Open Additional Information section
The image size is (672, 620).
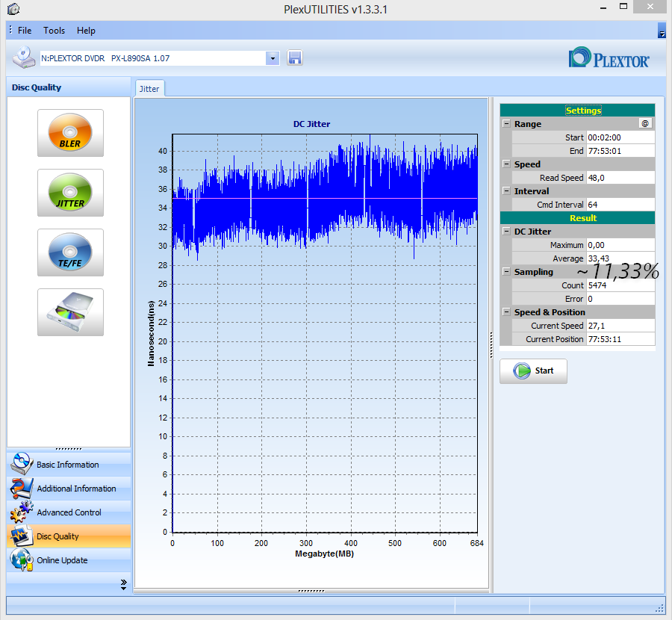[69, 489]
